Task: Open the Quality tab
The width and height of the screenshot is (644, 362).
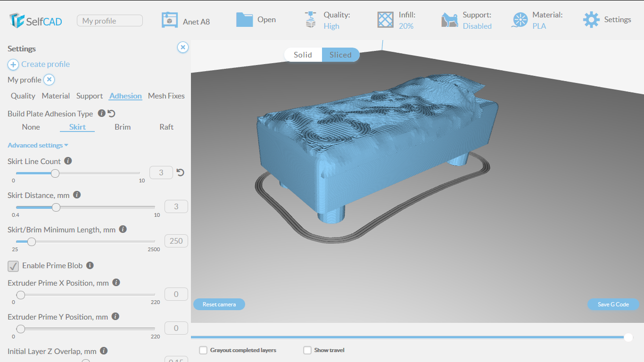Action: (23, 96)
